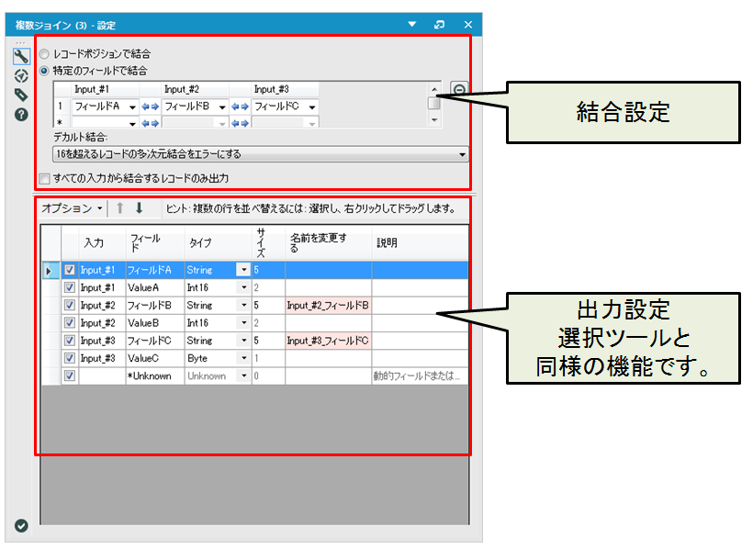This screenshot has width=753, height=560.
Task: Click the move down arrow icon
Action: pos(139,208)
